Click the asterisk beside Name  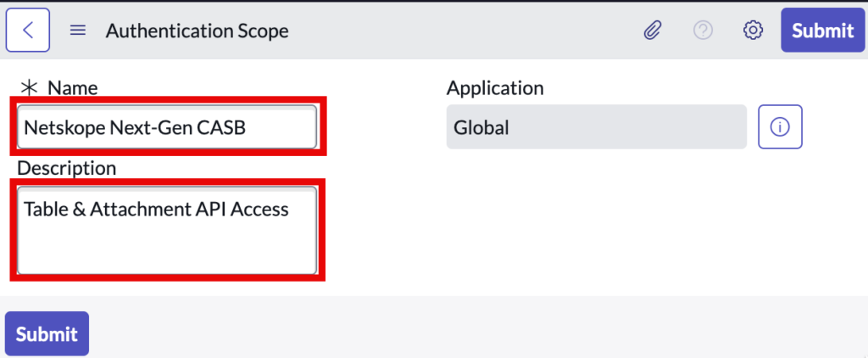click(x=28, y=87)
